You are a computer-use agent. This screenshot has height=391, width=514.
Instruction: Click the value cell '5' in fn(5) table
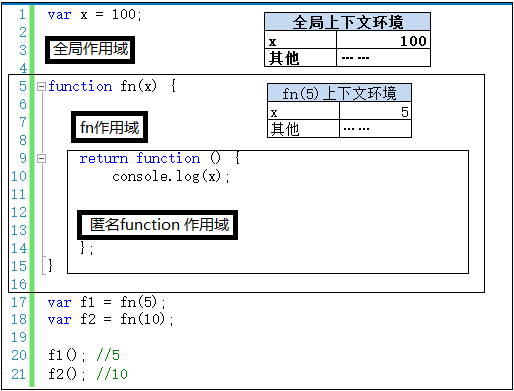click(x=375, y=111)
